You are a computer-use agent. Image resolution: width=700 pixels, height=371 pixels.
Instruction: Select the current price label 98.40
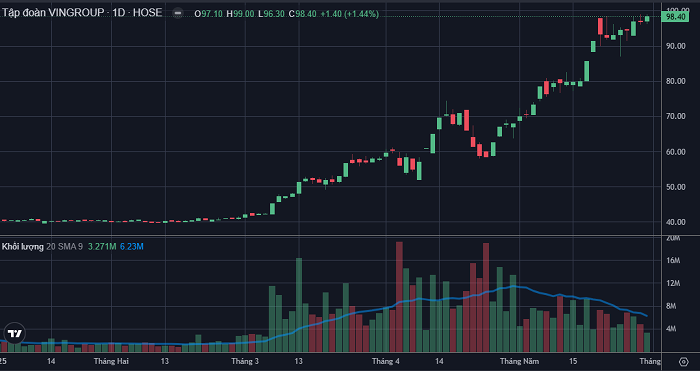675,17
